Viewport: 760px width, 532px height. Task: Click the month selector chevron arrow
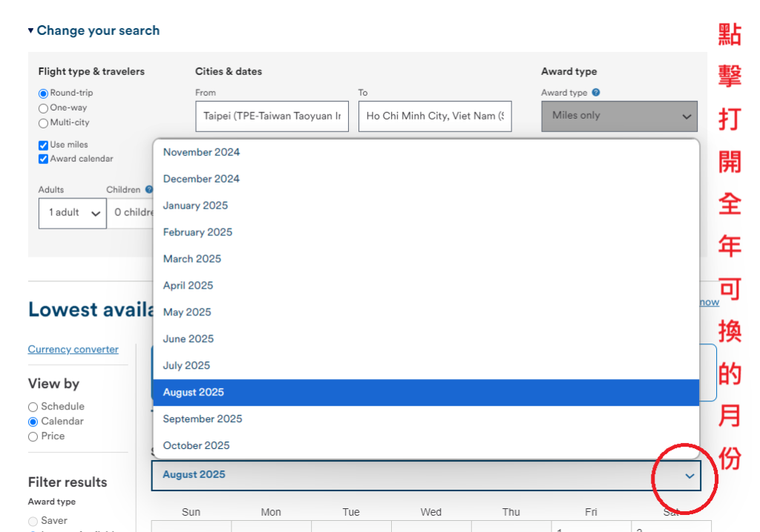689,476
